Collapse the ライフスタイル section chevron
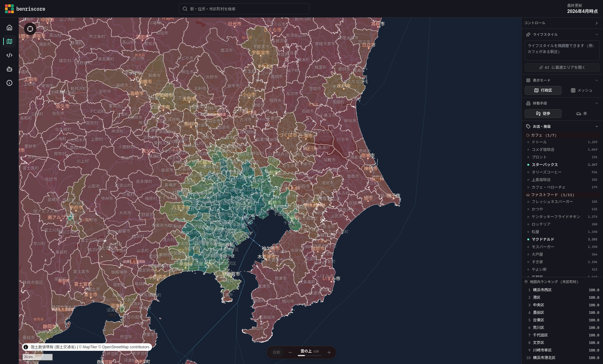The height and width of the screenshot is (364, 603). [x=596, y=35]
